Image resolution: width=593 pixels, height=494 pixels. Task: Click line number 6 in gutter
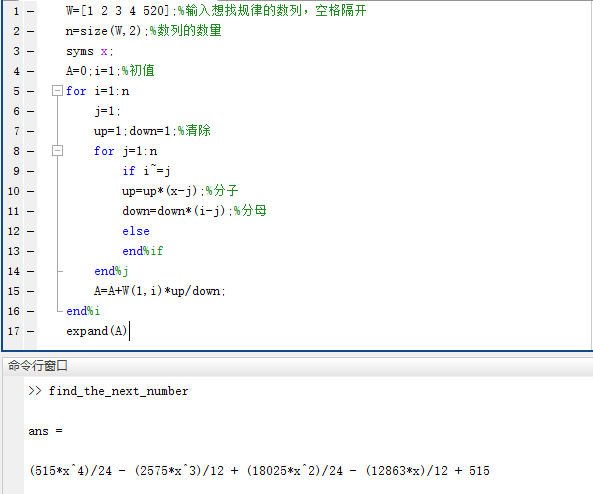tap(16, 111)
